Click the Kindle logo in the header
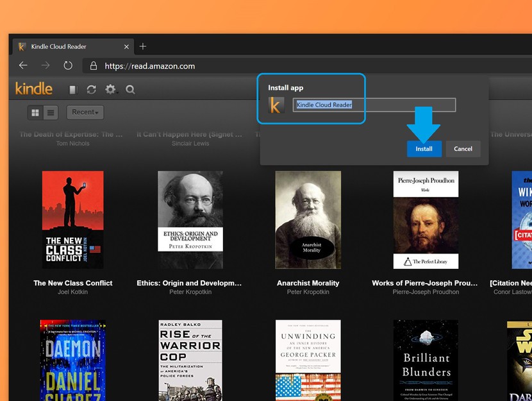 pyautogui.click(x=33, y=89)
